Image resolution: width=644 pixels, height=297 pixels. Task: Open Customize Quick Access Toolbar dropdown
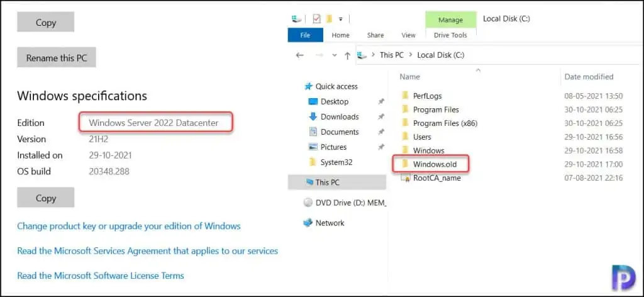pyautogui.click(x=340, y=20)
